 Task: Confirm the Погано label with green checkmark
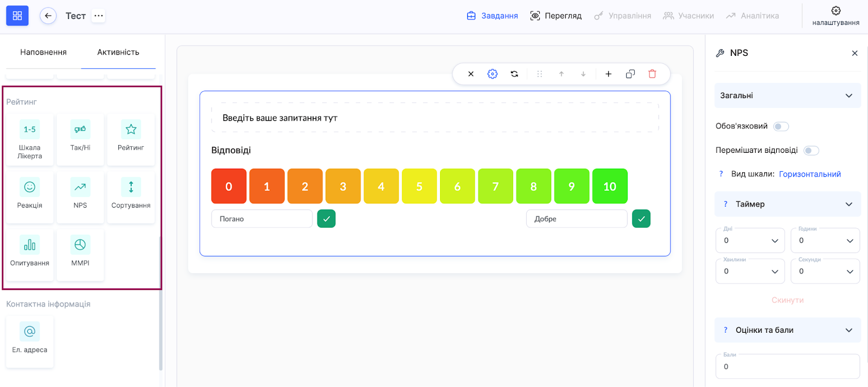click(x=326, y=219)
